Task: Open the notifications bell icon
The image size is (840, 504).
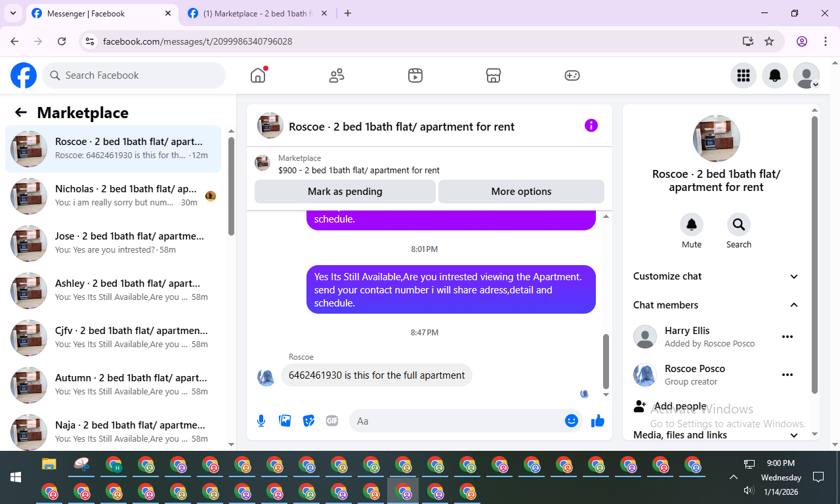Action: [775, 75]
